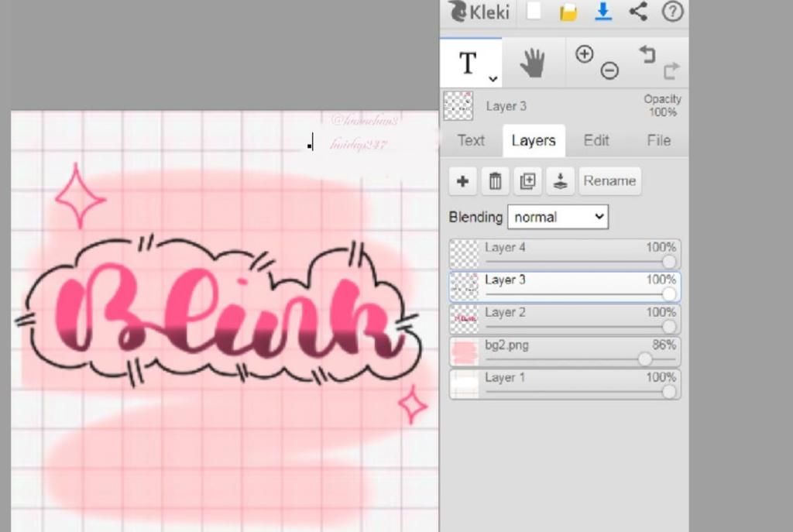Switch to the Layers tab
The image size is (793, 532).
coord(534,141)
